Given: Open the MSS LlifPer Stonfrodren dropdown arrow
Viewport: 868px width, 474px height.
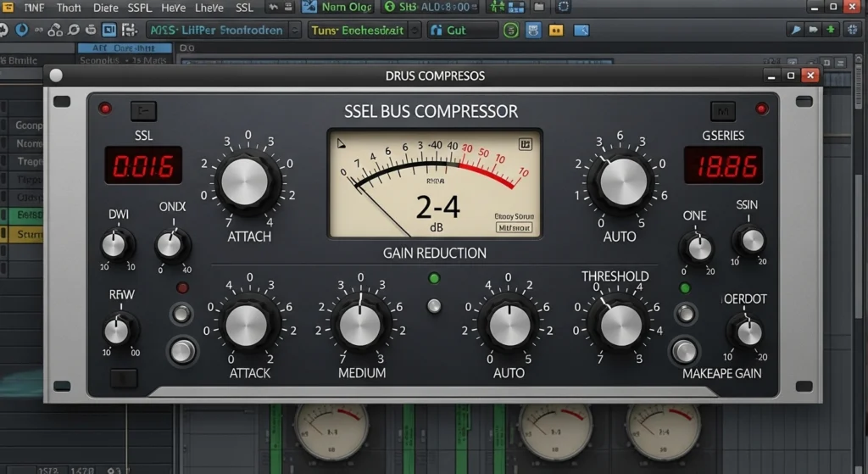Looking at the screenshot, I should click(x=296, y=30).
